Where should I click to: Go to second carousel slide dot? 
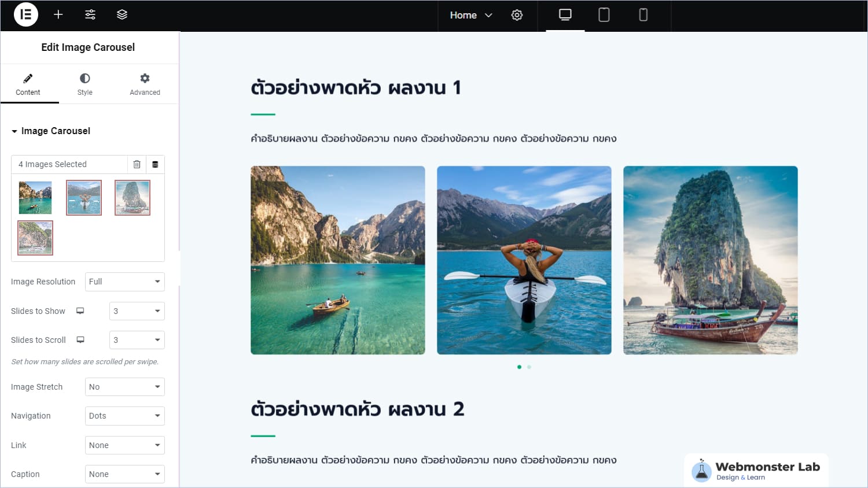coord(529,367)
